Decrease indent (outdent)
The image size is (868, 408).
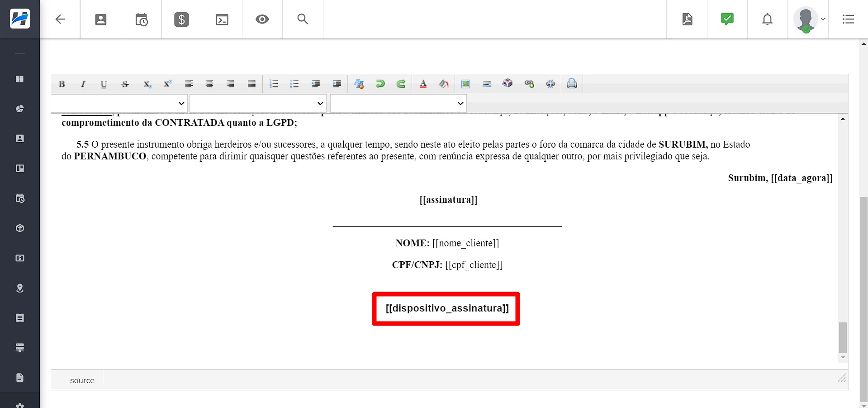[316, 84]
